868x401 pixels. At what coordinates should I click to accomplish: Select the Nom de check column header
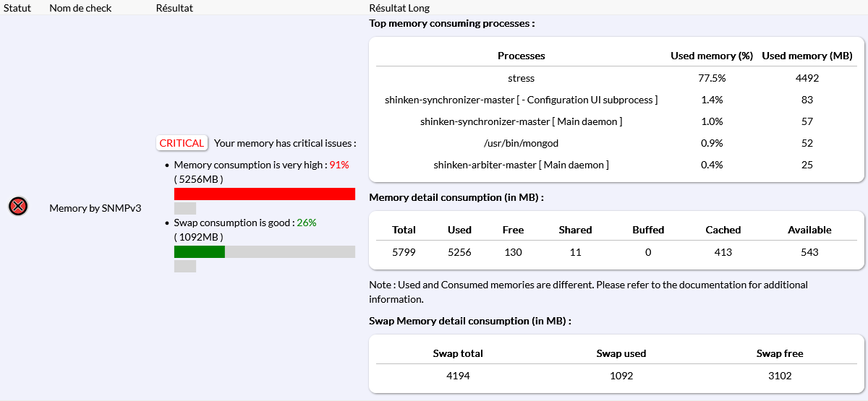click(80, 8)
